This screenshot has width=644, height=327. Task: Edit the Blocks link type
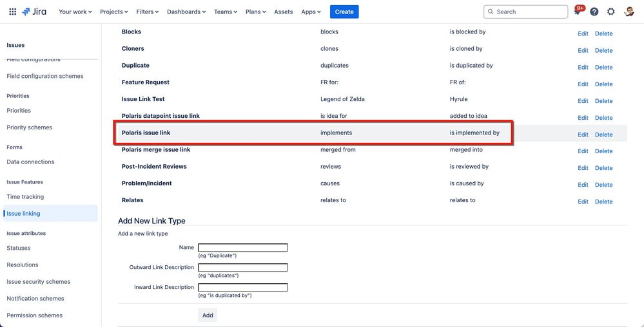[583, 33]
